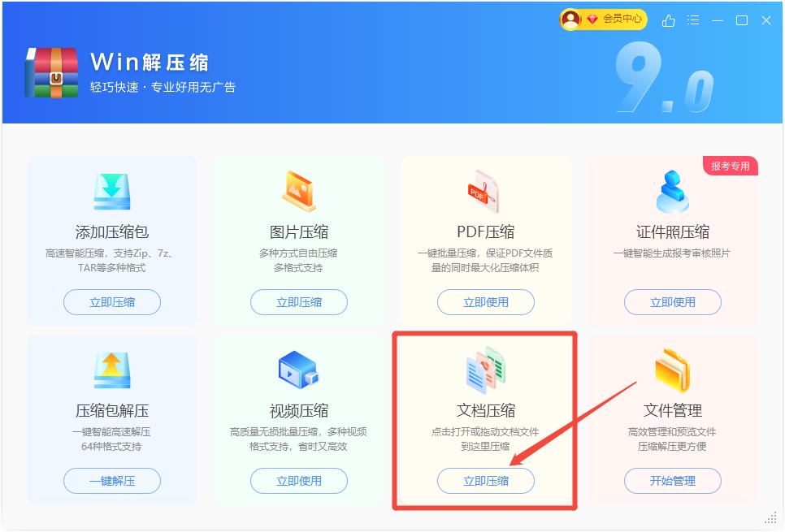Click the thumbs-up like icon
785x532 pixels.
point(668,20)
